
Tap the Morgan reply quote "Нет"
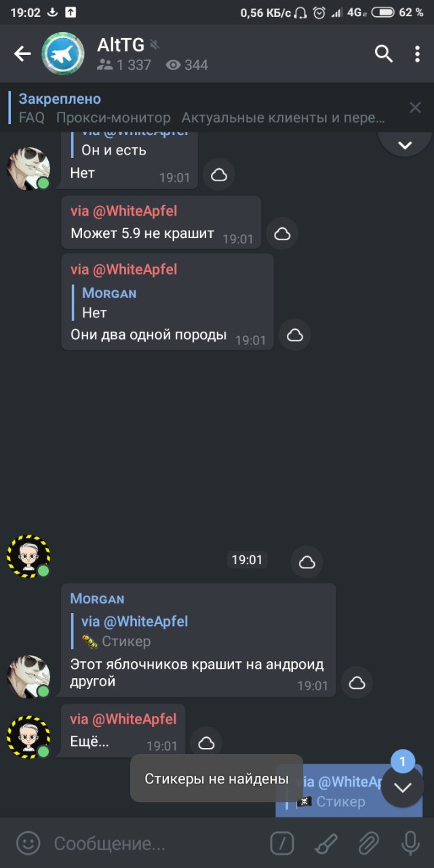pyautogui.click(x=108, y=302)
